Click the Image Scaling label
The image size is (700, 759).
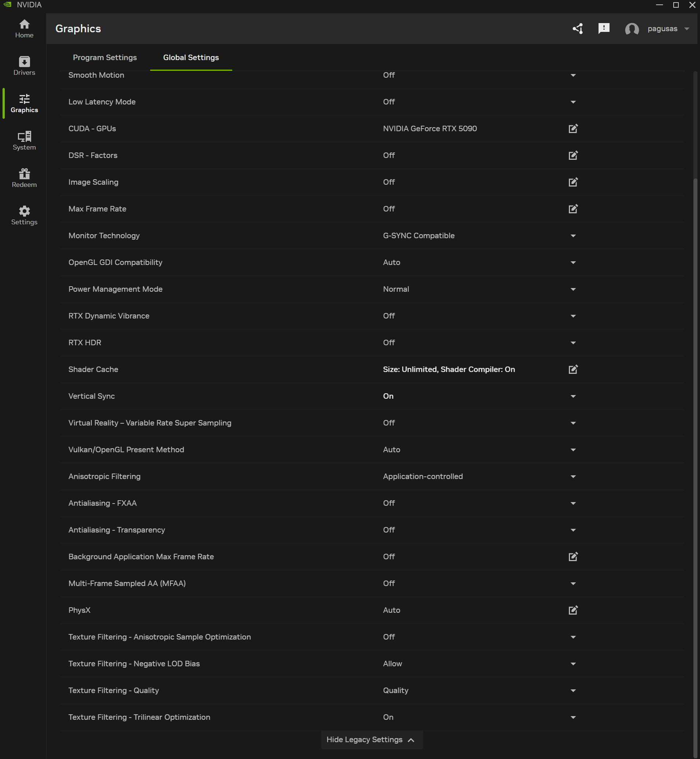point(93,182)
